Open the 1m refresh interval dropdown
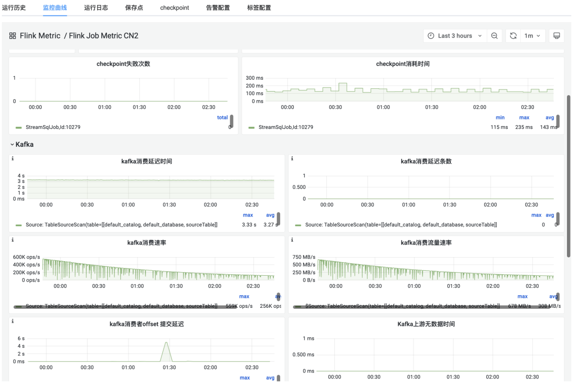The width and height of the screenshot is (576, 392). (532, 36)
